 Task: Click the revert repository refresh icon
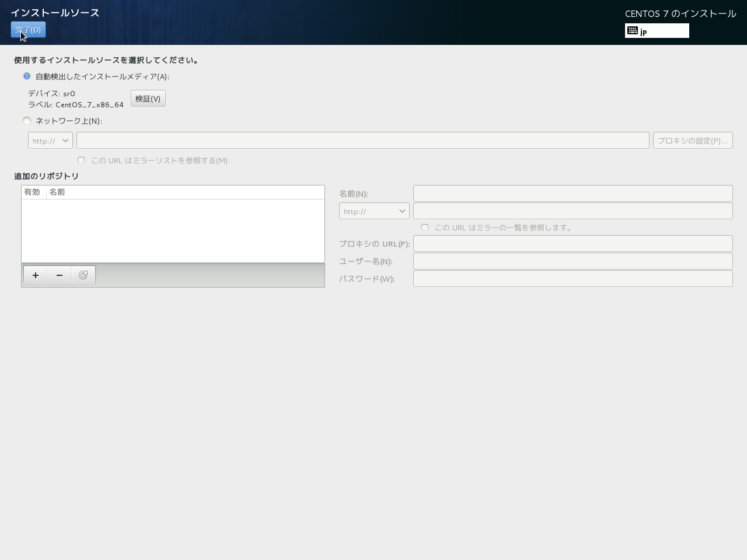[x=83, y=275]
